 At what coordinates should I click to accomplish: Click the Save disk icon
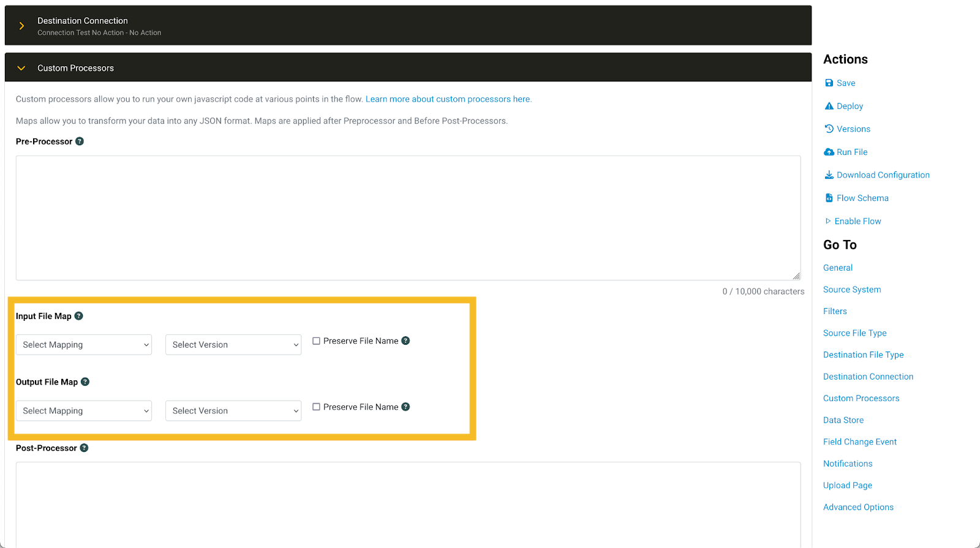coord(829,83)
